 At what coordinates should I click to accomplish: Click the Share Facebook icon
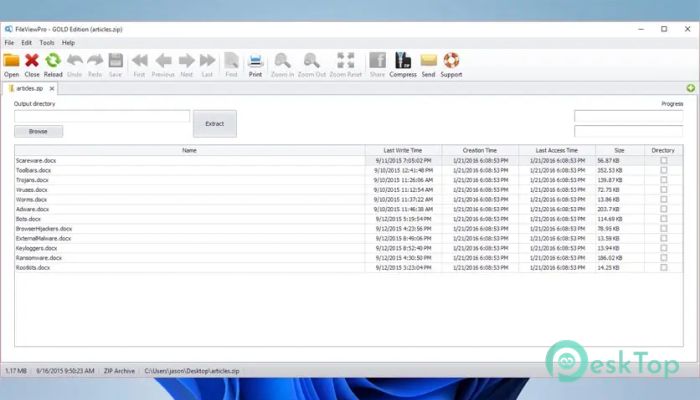(x=377, y=60)
